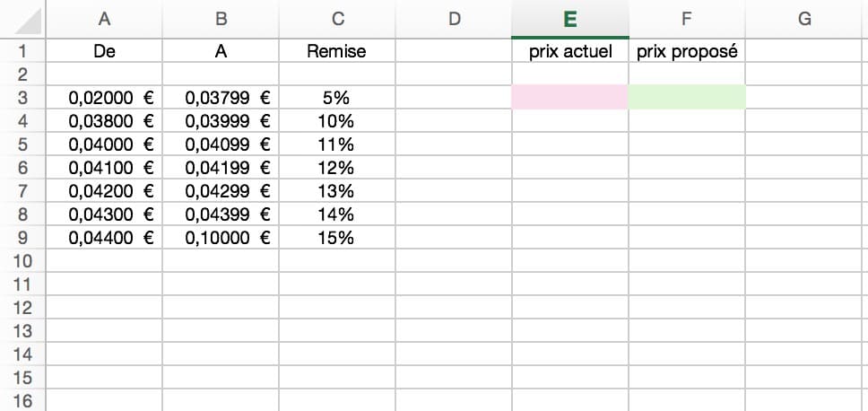
Task: Click the 'De' header cell
Action: click(104, 51)
